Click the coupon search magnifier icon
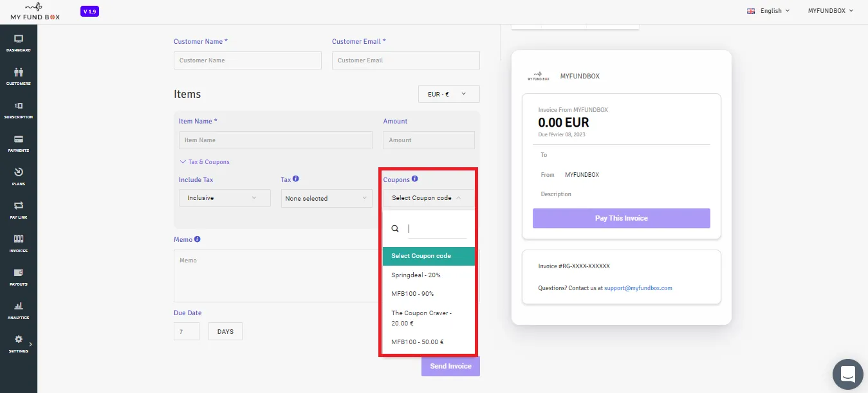This screenshot has width=868, height=393. point(395,228)
